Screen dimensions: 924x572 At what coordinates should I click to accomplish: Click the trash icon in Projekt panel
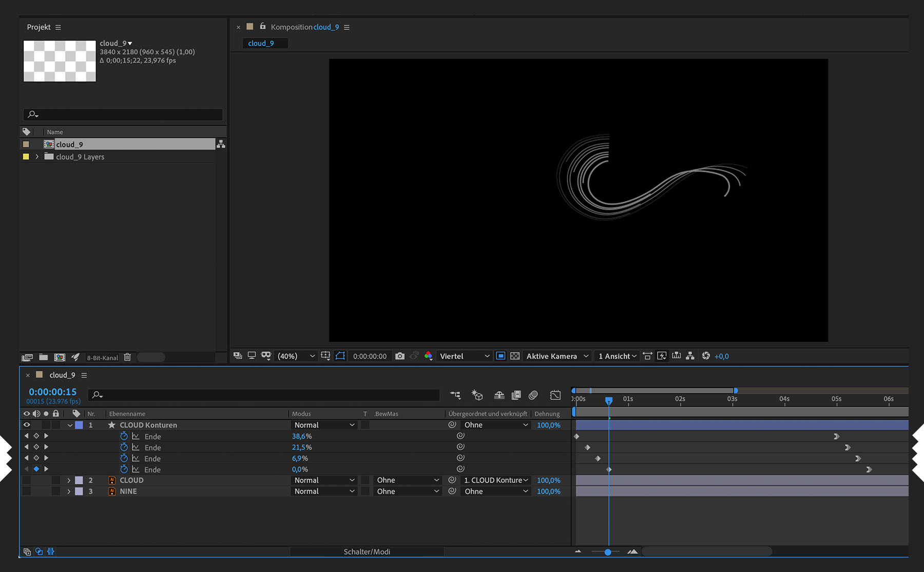click(x=127, y=357)
